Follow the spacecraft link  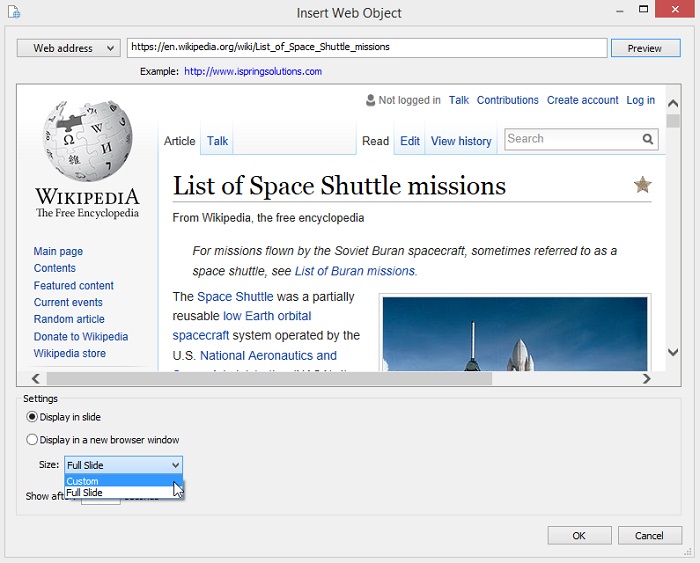tap(201, 335)
